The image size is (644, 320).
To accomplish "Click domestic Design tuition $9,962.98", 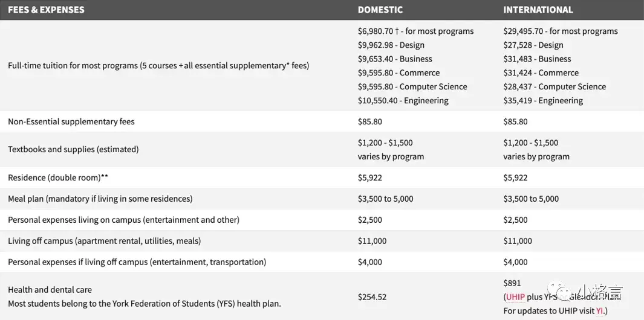I will coord(391,45).
